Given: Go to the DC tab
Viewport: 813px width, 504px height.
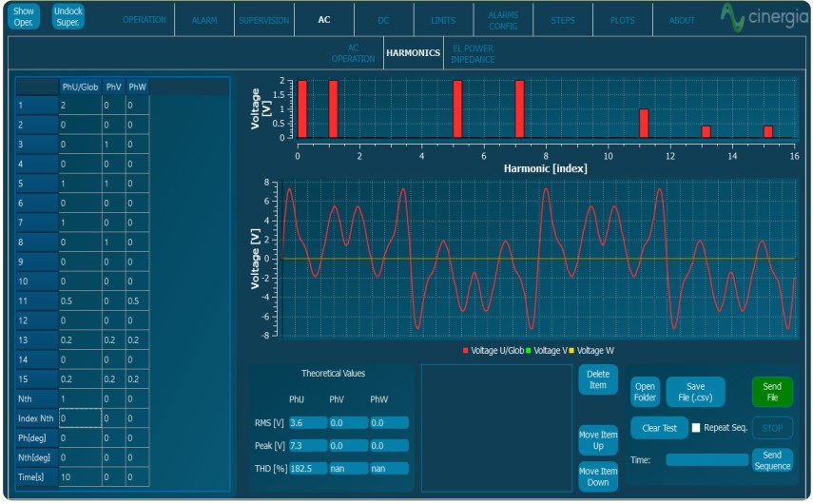Looking at the screenshot, I should click(x=383, y=20).
